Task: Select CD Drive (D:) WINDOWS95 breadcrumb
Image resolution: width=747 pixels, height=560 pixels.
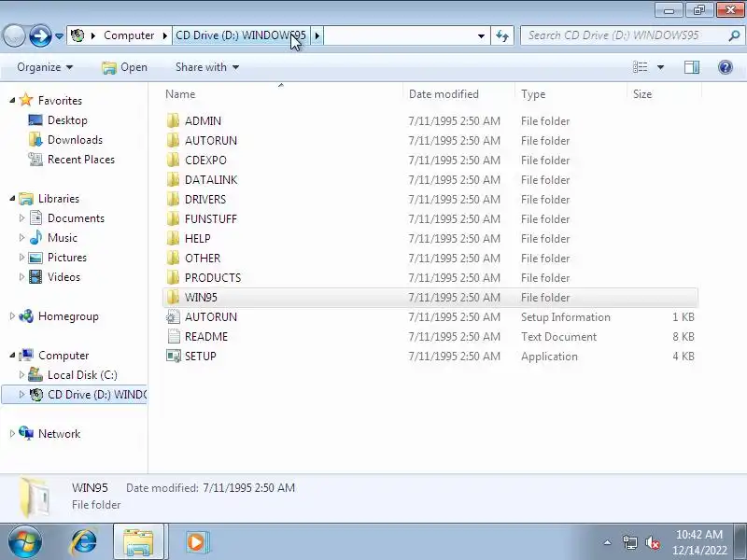Action: (241, 35)
